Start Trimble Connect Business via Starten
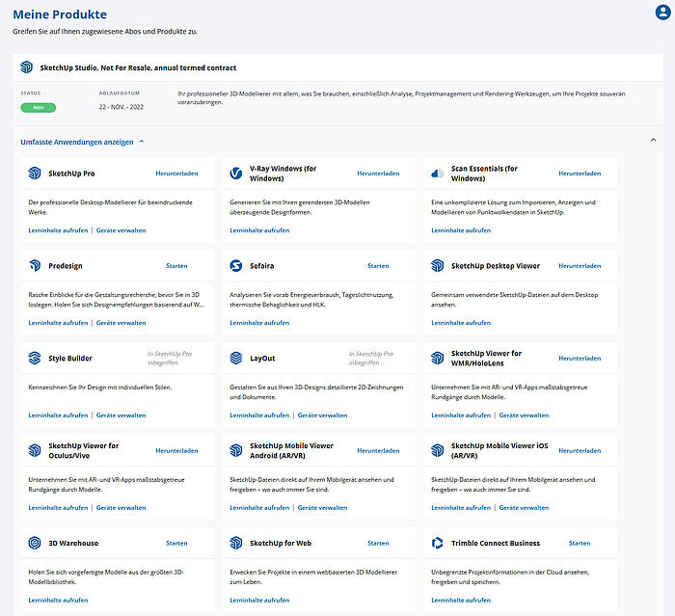This screenshot has height=616, width=675. pyautogui.click(x=580, y=543)
